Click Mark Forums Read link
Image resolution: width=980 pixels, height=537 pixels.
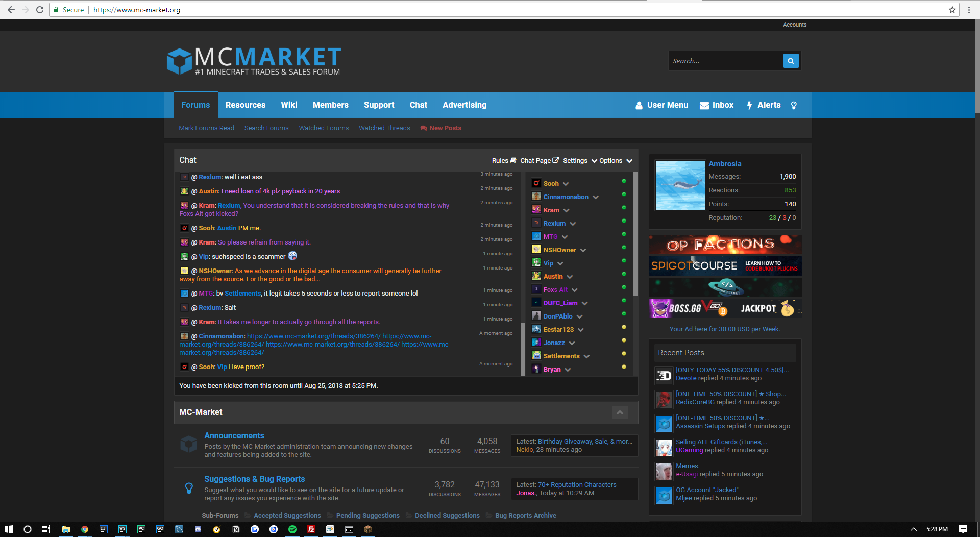coord(206,128)
